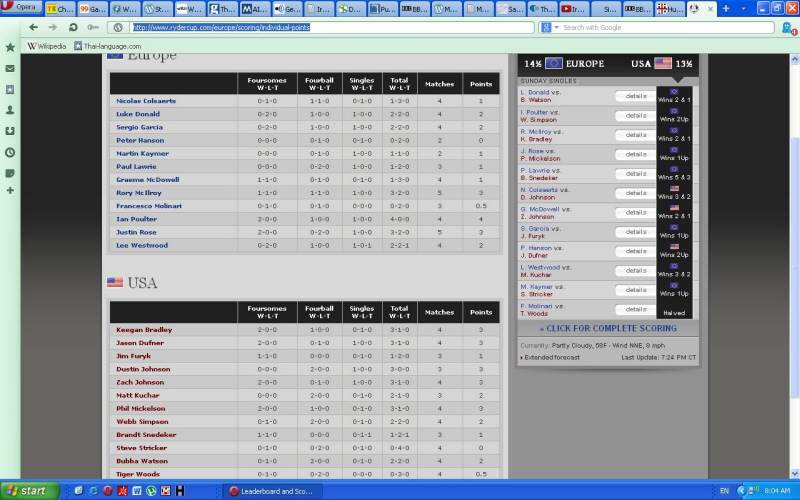The image size is (800, 500).
Task: Switch to the 'Sa...' tab
Action: click(x=511, y=9)
